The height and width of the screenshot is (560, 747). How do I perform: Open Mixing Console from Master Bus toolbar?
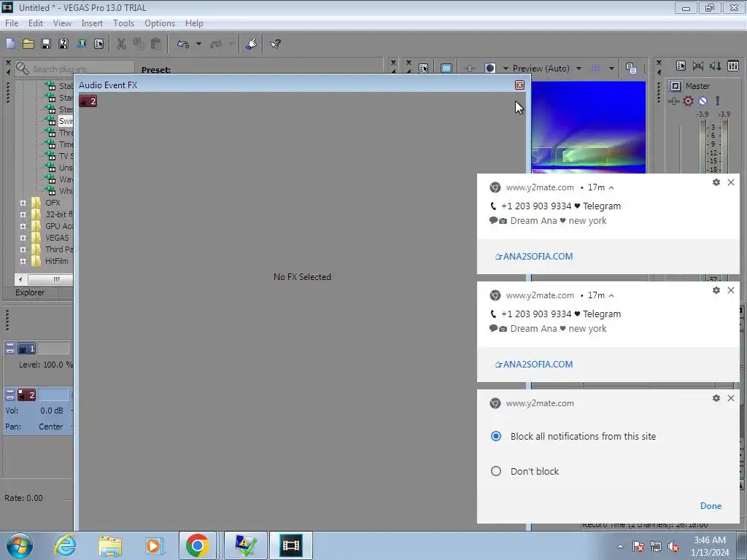732,66
